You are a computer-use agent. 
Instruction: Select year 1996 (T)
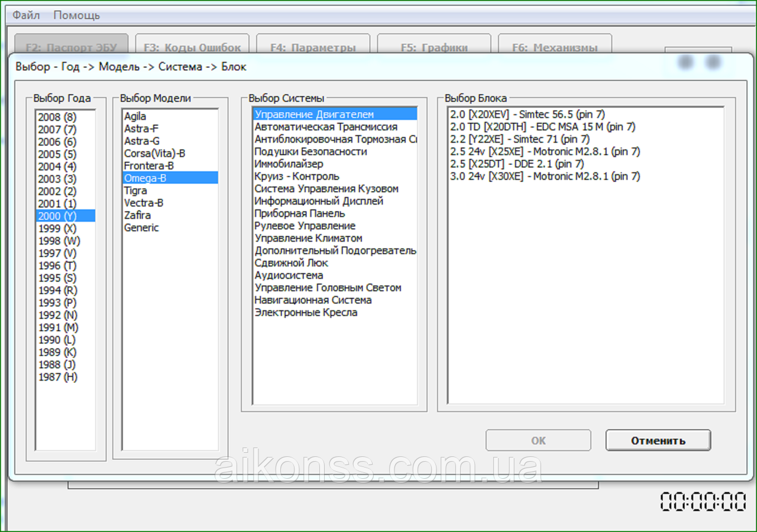[x=65, y=266]
